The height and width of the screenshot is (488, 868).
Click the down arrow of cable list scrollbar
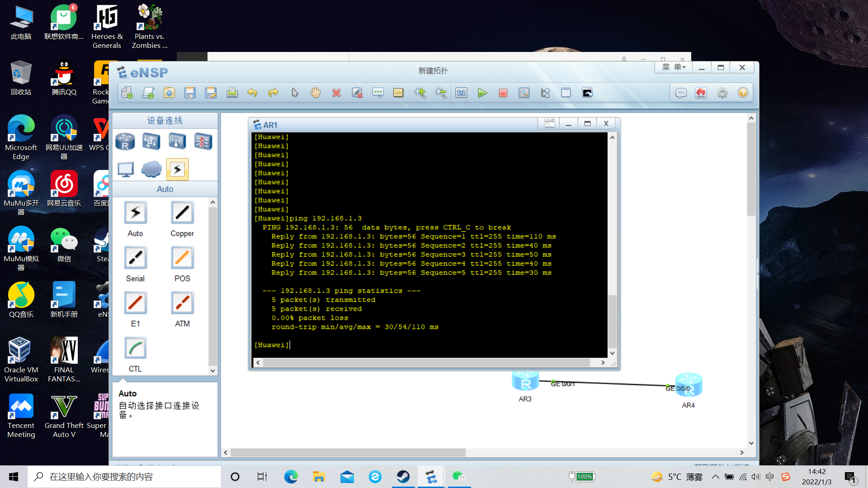[212, 371]
